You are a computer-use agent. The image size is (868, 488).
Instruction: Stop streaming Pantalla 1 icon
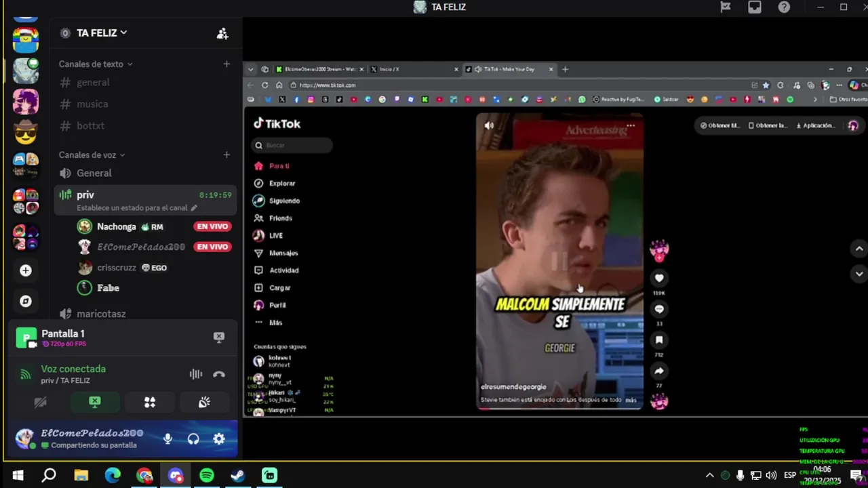(219, 337)
